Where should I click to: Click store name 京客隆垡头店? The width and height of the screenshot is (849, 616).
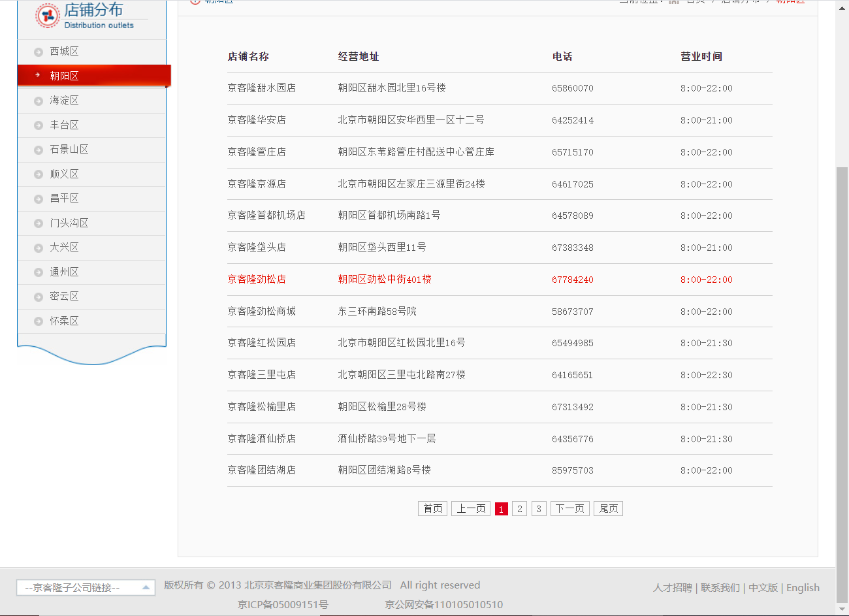(257, 248)
